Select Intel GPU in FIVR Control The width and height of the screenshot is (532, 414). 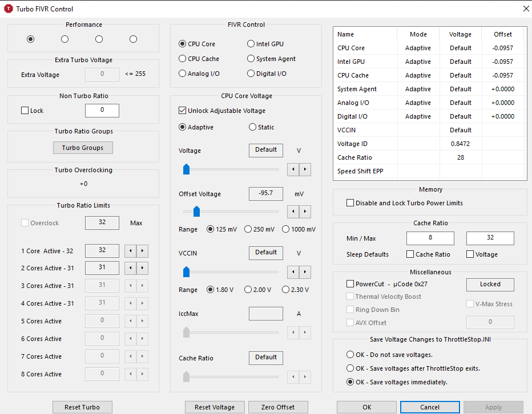coord(265,44)
